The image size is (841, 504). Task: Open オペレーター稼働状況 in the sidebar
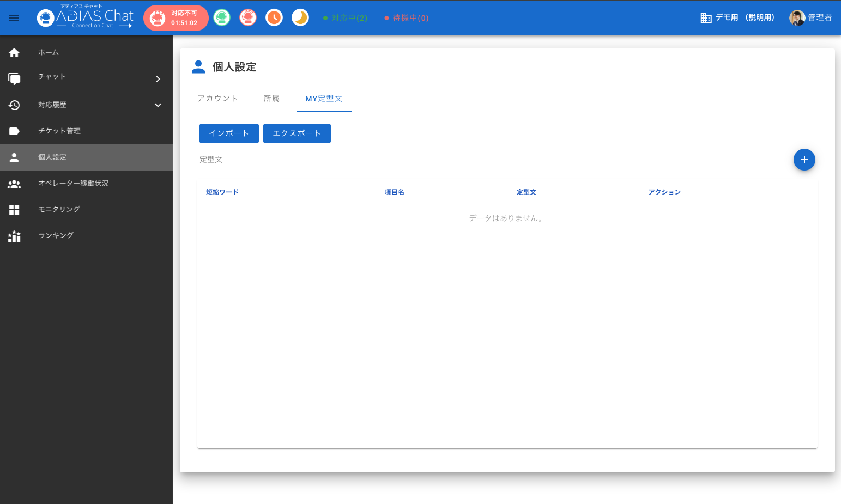[73, 184]
